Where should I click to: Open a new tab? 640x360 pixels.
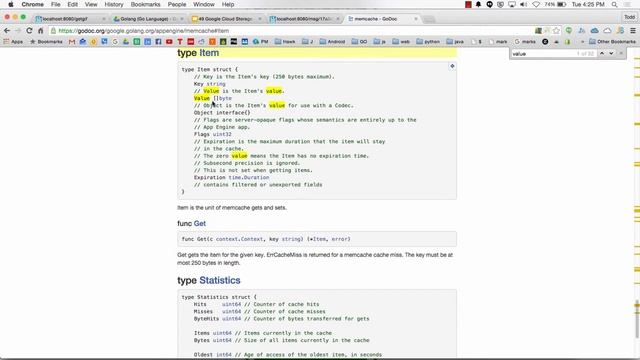[429, 19]
